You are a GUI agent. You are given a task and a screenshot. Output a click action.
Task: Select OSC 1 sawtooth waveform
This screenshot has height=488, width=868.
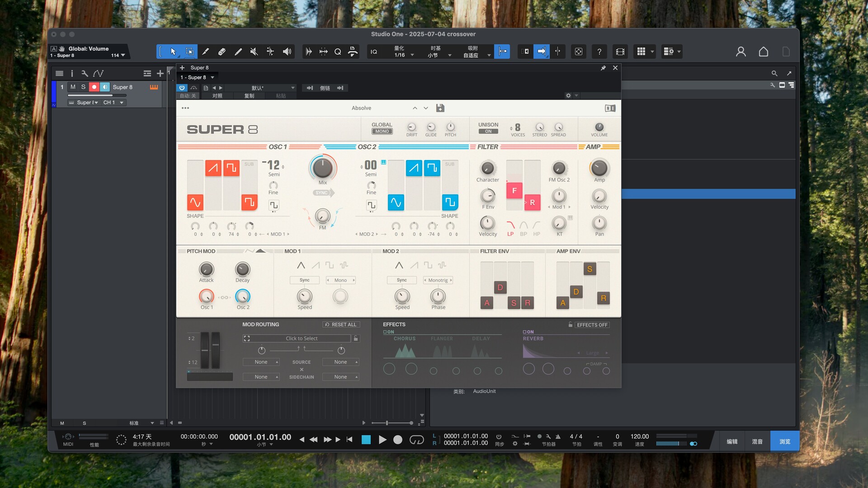[x=213, y=168]
